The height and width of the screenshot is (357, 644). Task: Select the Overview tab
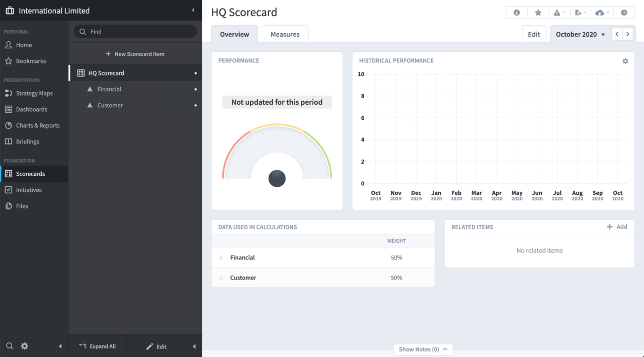[x=234, y=34]
